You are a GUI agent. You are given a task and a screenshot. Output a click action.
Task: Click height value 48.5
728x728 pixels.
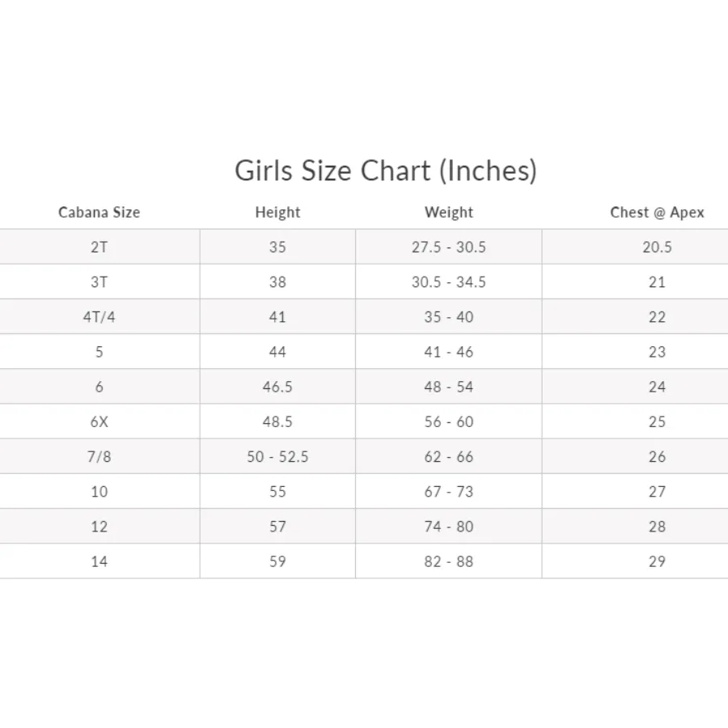(x=277, y=421)
